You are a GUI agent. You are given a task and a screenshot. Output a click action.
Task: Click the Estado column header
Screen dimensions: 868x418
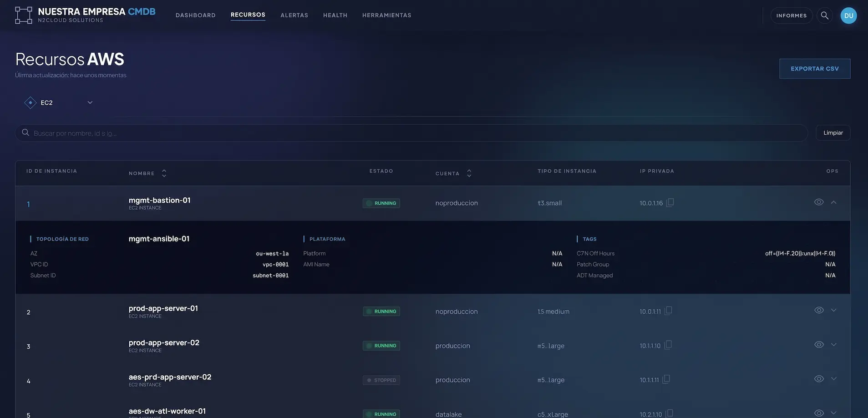[381, 171]
